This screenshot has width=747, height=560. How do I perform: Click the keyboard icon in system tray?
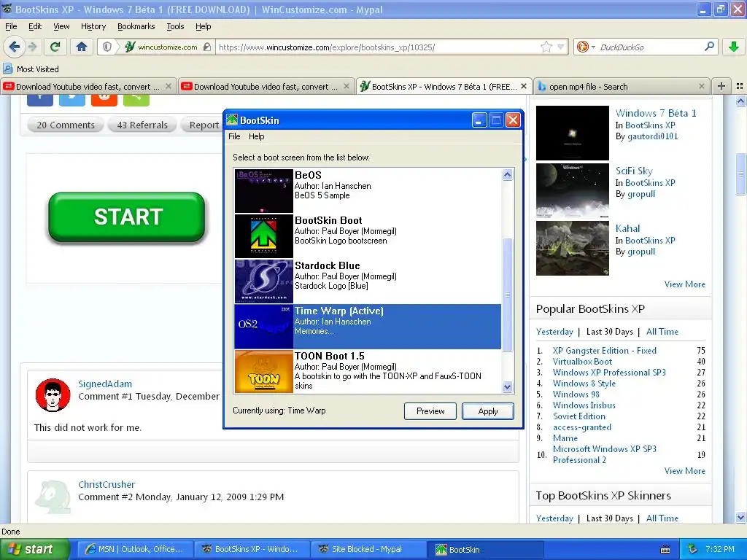click(665, 550)
